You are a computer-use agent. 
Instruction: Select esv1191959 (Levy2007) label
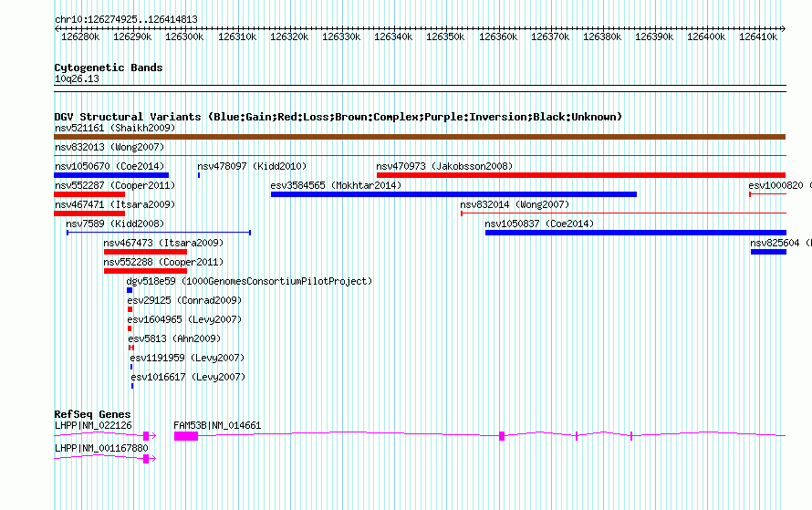click(187, 358)
